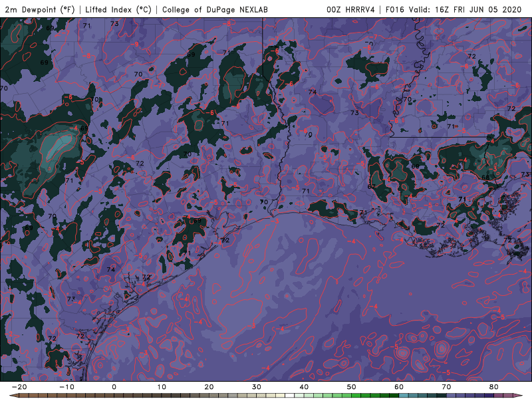
Task: Click the right arrow end of the color bar
Action: (519, 396)
